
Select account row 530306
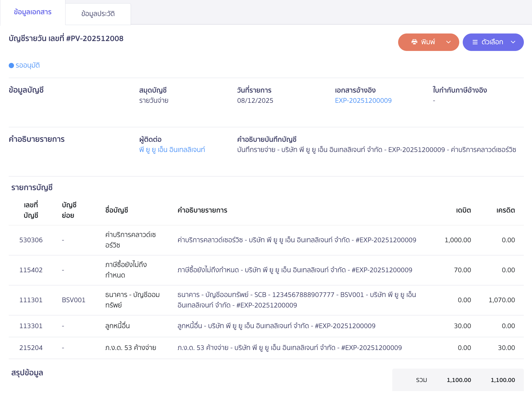tap(31, 240)
